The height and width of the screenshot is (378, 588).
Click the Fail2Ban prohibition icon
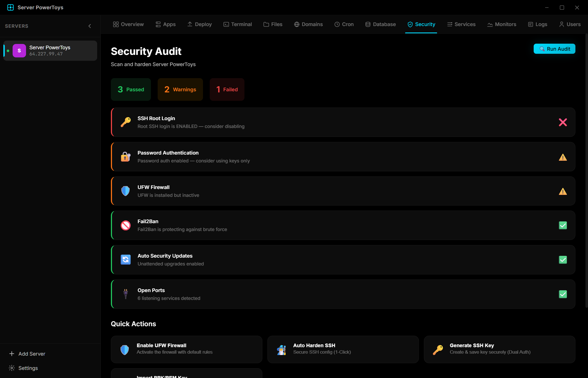(x=126, y=225)
